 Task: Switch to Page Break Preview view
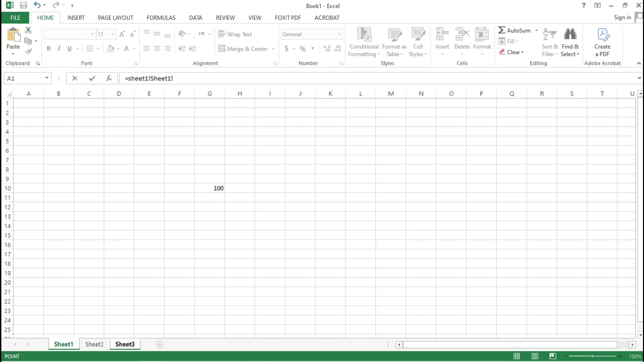point(553,356)
